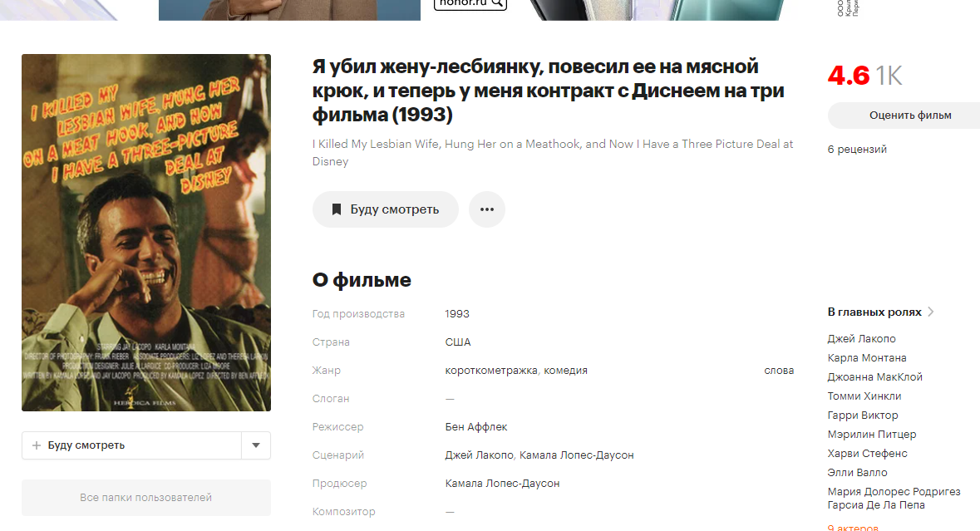Click the original English movie title text
Screen dimensions: 980x531
(553, 152)
